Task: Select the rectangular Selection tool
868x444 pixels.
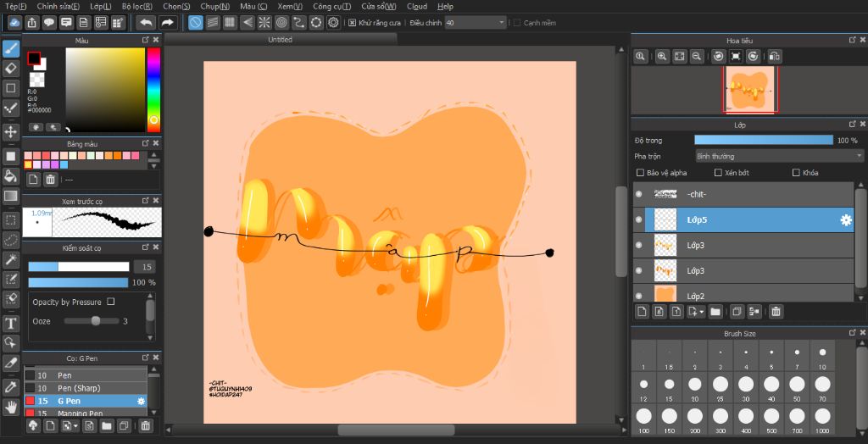Action: (x=10, y=220)
